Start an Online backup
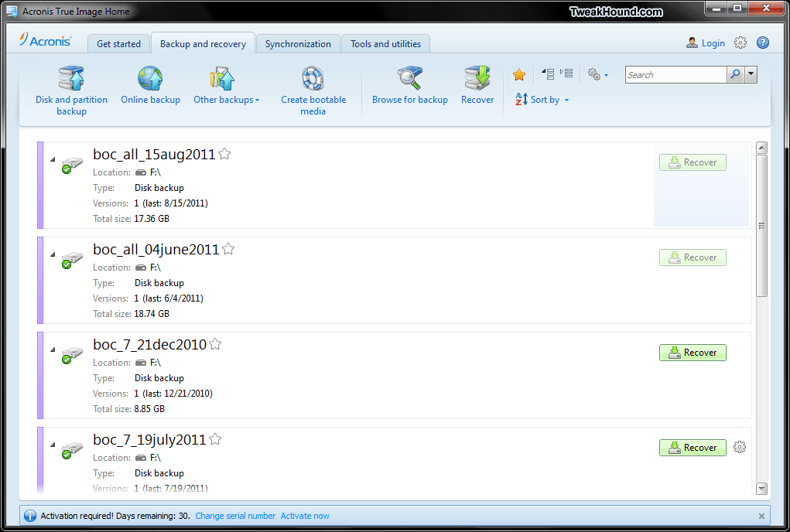This screenshot has width=790, height=532. click(x=150, y=86)
